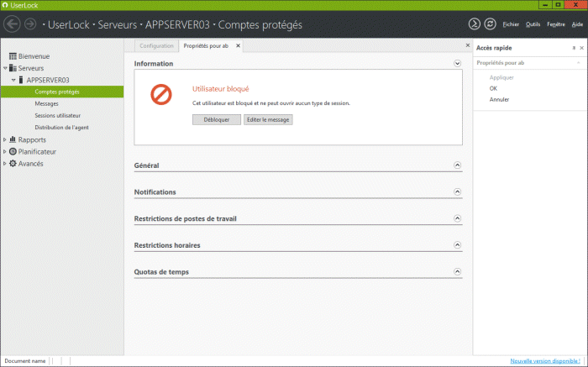588x367 pixels.
Task: Close the Propriétés pour ab tab
Action: click(x=238, y=45)
